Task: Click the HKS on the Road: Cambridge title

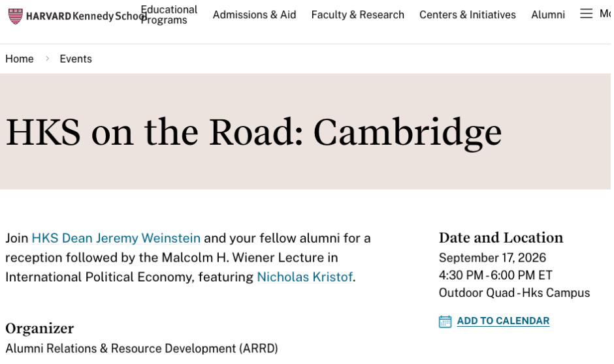Action: (253, 132)
